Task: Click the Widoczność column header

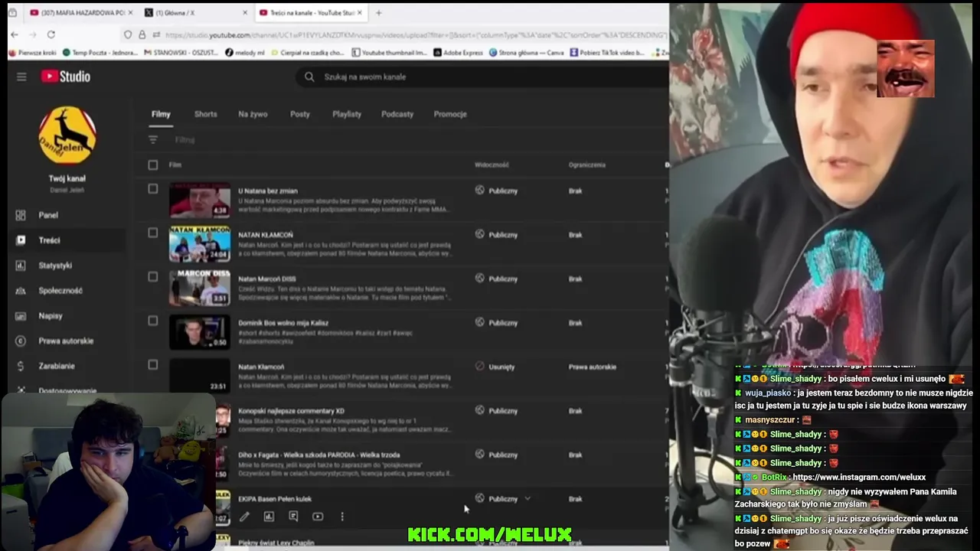Action: [492, 165]
